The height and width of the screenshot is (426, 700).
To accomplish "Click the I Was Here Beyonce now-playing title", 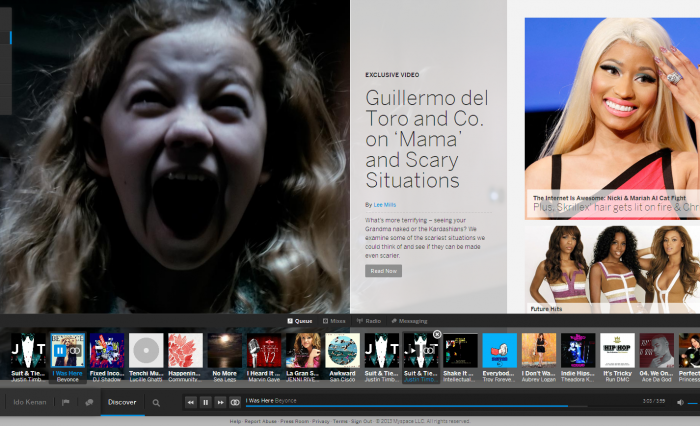I will [271, 401].
